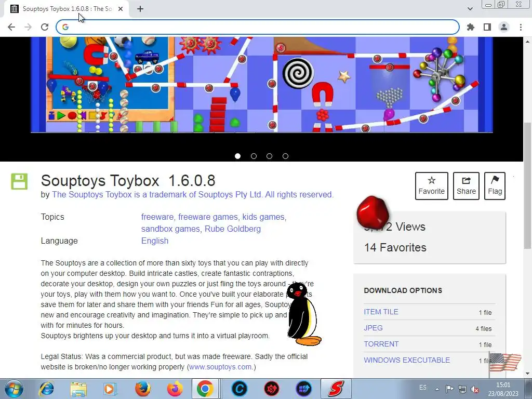Open the freeware topic link
532x399 pixels.
click(157, 217)
